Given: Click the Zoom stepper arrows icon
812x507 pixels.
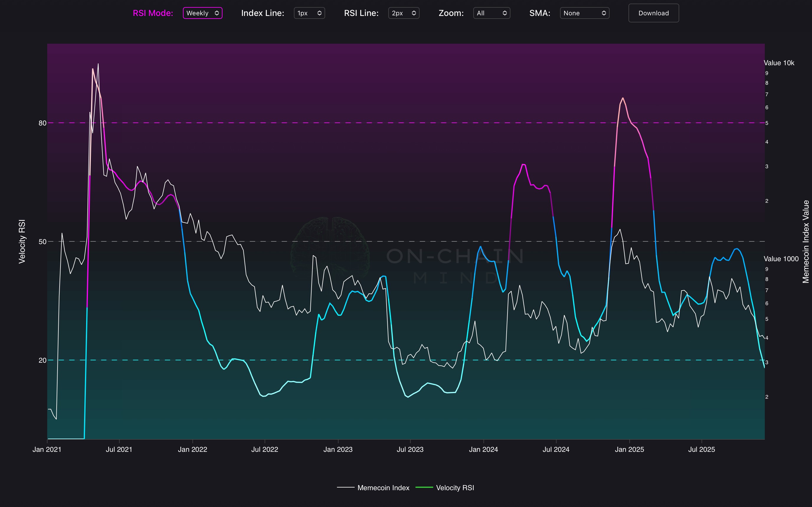Looking at the screenshot, I should pos(505,13).
